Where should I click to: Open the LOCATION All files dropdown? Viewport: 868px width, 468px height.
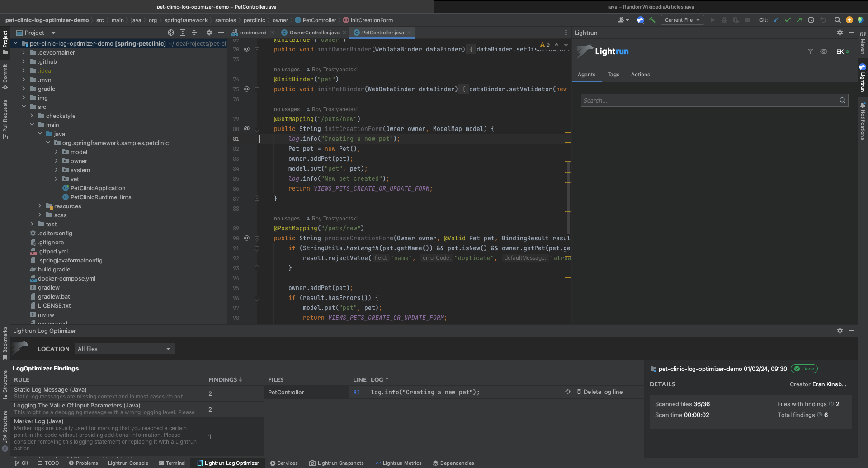coord(124,349)
